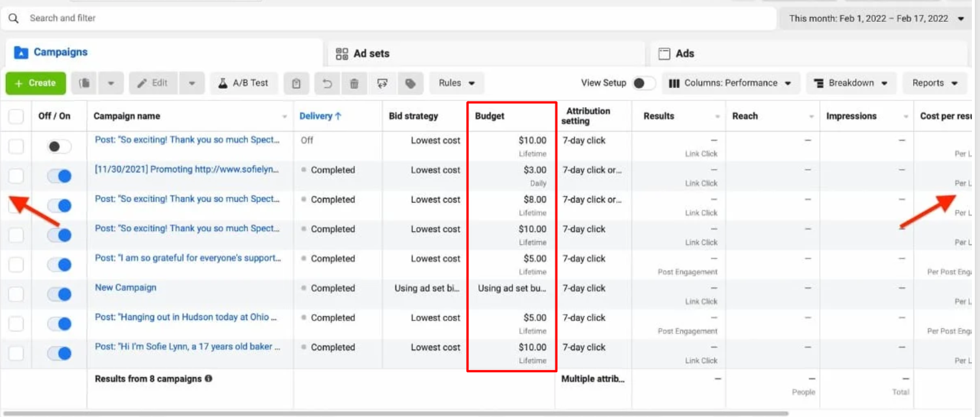Switch to the Ads tab
980x417 pixels.
click(x=684, y=54)
